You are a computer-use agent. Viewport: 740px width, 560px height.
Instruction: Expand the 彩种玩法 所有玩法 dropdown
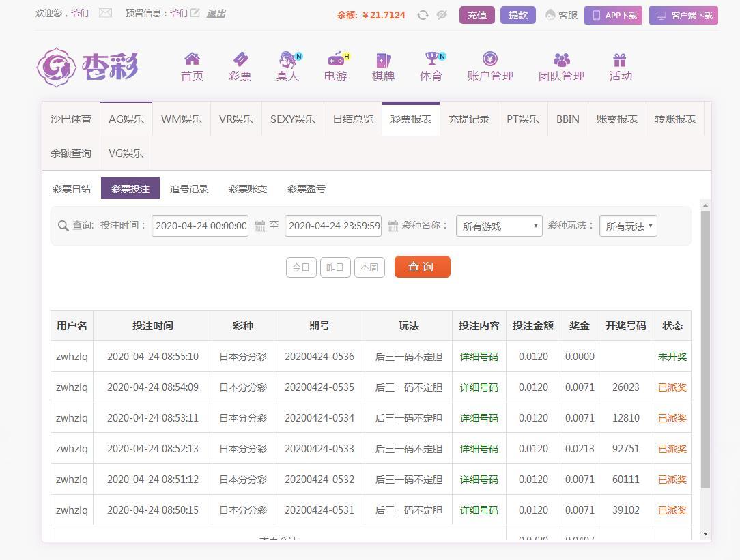tap(628, 226)
